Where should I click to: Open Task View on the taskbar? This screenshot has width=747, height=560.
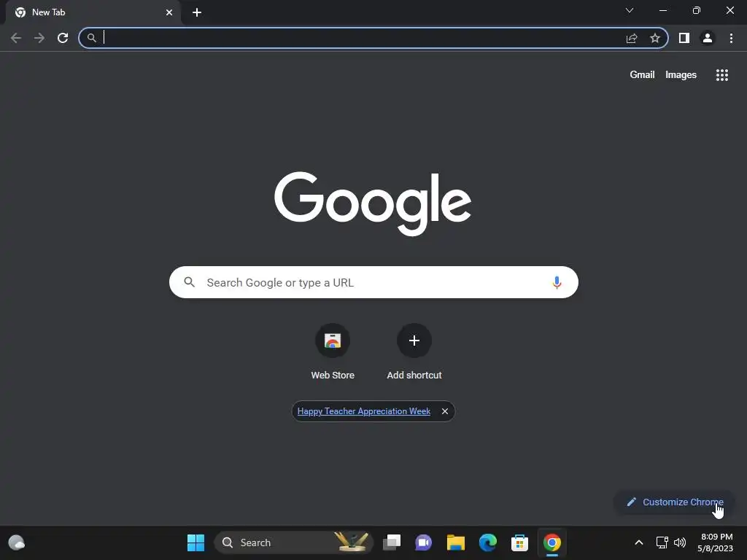click(392, 542)
